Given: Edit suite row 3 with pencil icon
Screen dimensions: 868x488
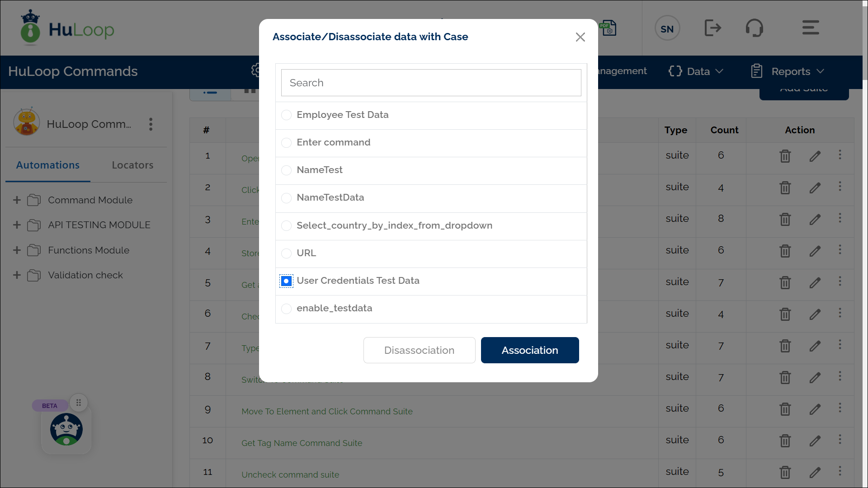Looking at the screenshot, I should point(815,220).
